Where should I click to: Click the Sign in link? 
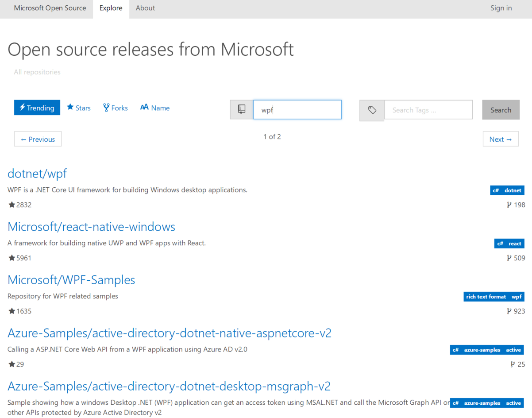click(501, 8)
